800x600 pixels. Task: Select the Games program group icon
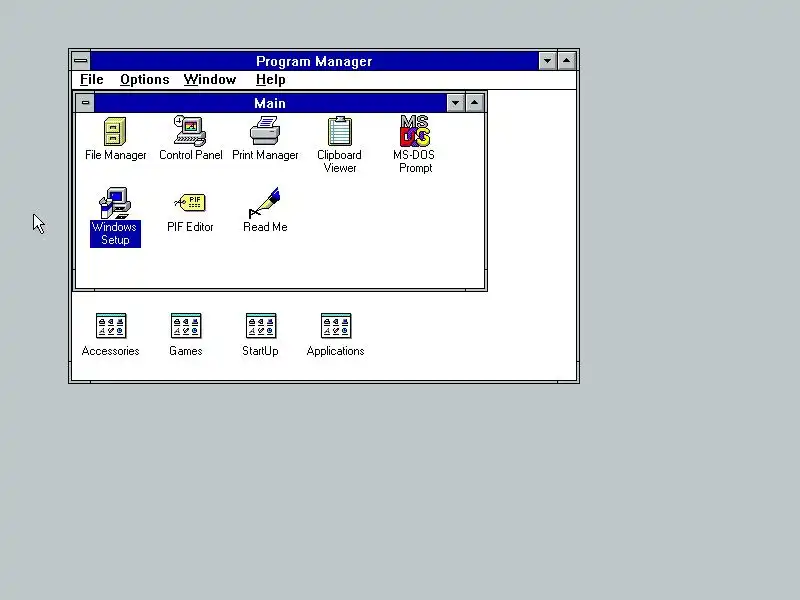click(x=186, y=326)
